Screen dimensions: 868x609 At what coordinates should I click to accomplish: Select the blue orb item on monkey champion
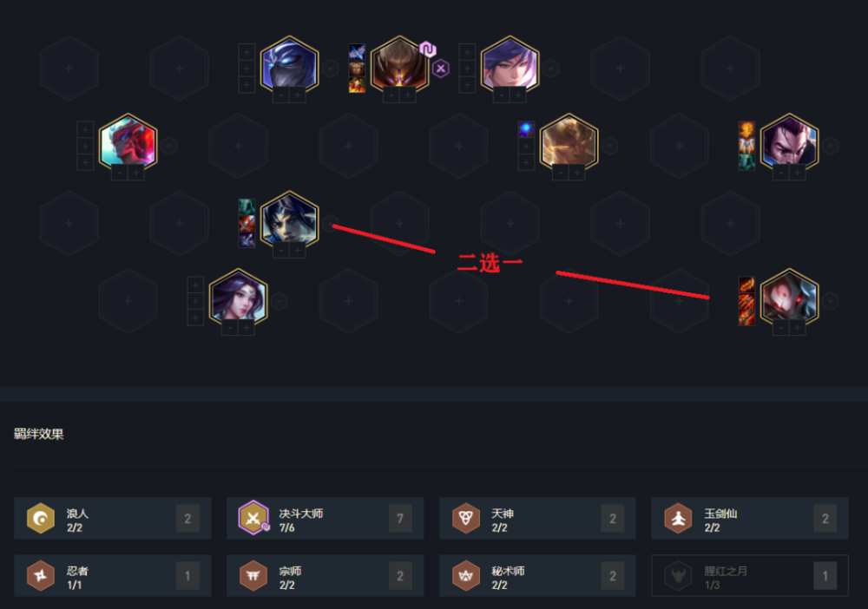pyautogui.click(x=526, y=130)
